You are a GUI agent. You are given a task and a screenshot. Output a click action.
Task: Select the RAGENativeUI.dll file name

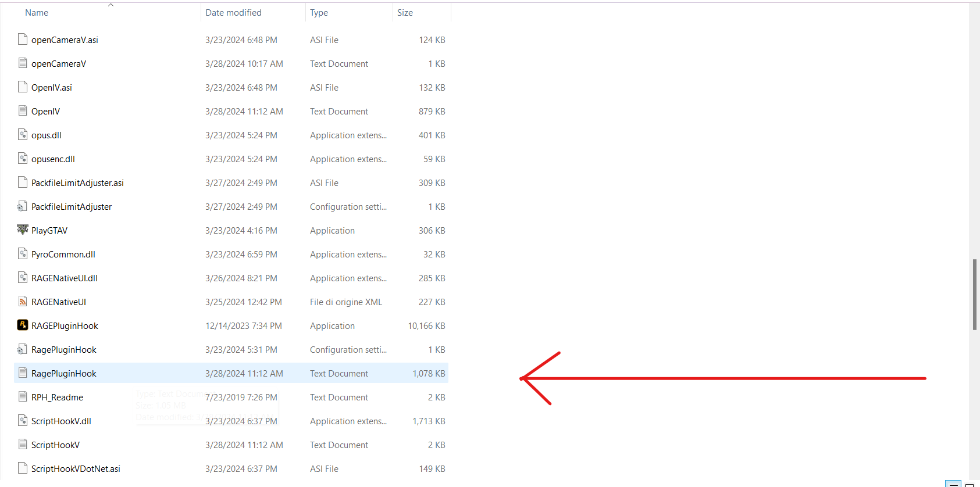pos(65,278)
